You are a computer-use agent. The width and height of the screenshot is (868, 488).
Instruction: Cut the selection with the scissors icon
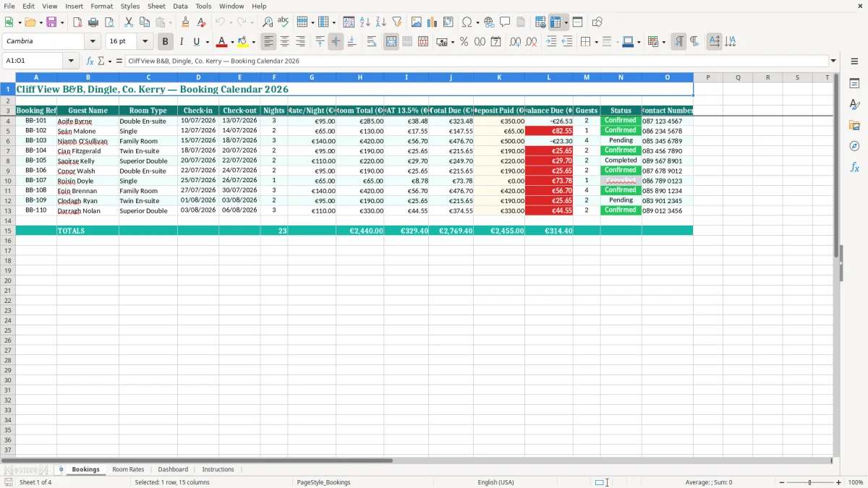129,22
